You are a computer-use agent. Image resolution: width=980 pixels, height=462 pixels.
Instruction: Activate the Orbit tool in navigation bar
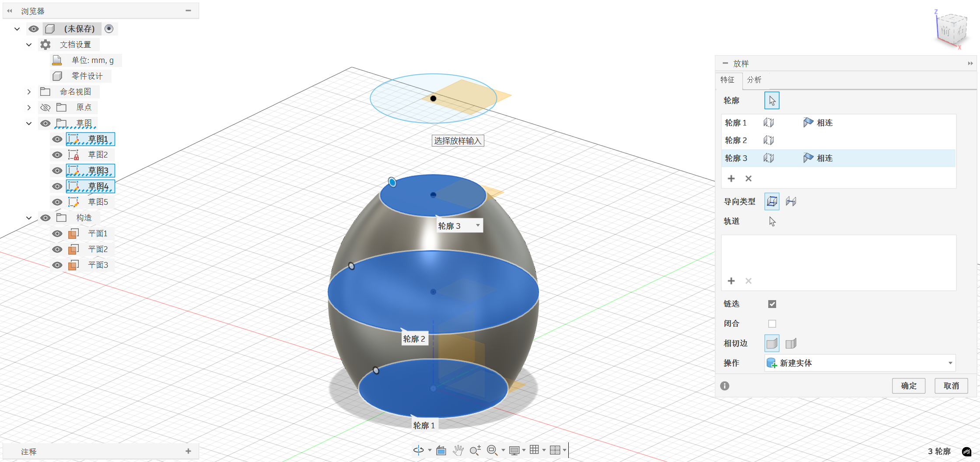coord(418,450)
